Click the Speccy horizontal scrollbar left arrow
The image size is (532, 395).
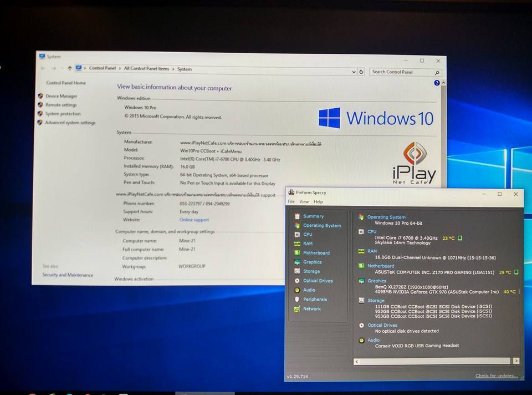pos(356,362)
